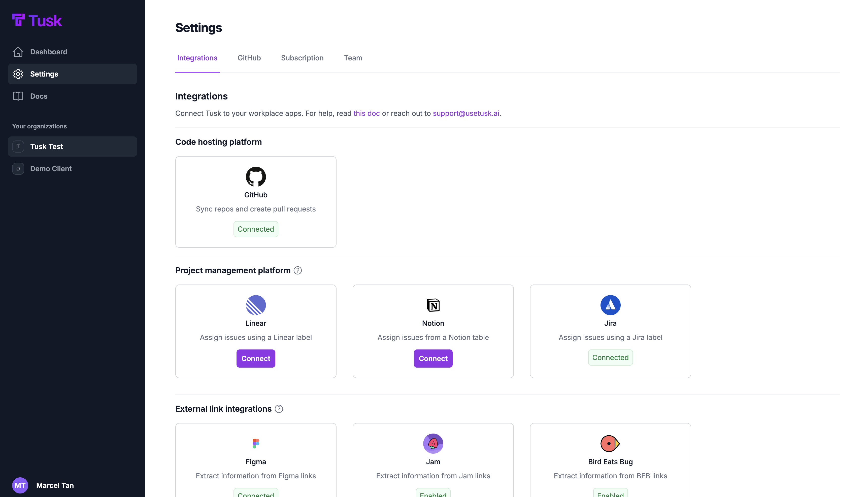Screen dimensions: 868x497
Task: Open Marcel Tan user menu
Action: 43,485
